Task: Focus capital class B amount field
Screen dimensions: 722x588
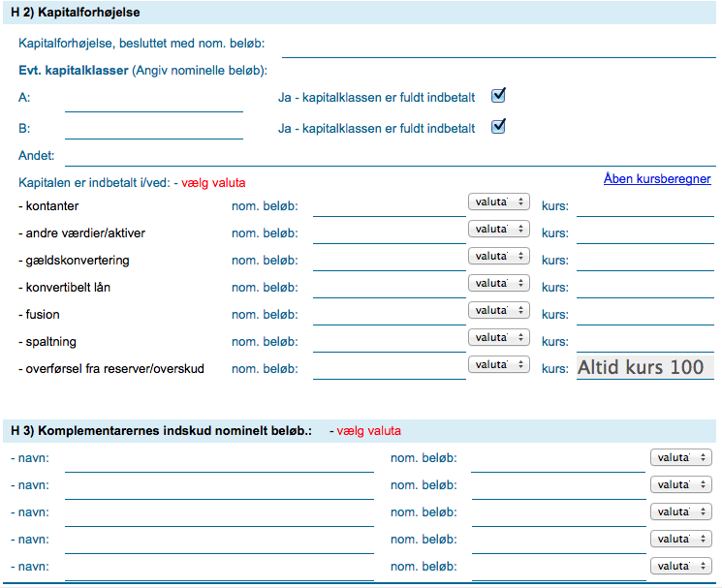Action: click(154, 128)
